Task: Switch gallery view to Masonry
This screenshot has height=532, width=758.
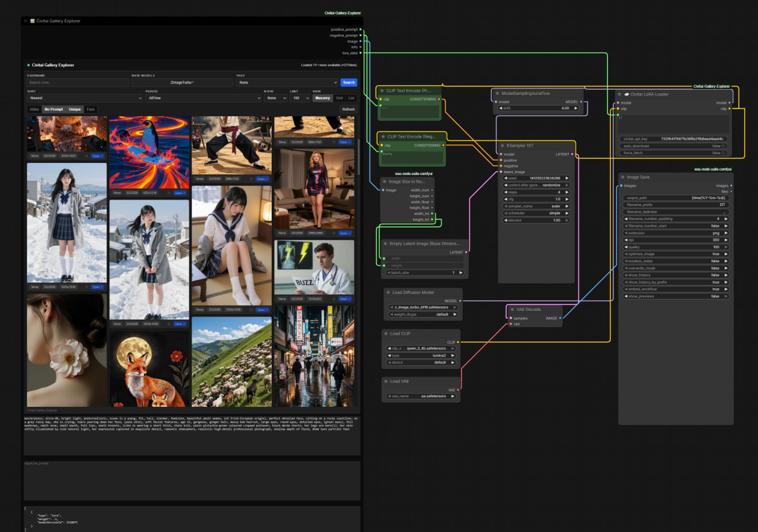Action: coord(322,98)
